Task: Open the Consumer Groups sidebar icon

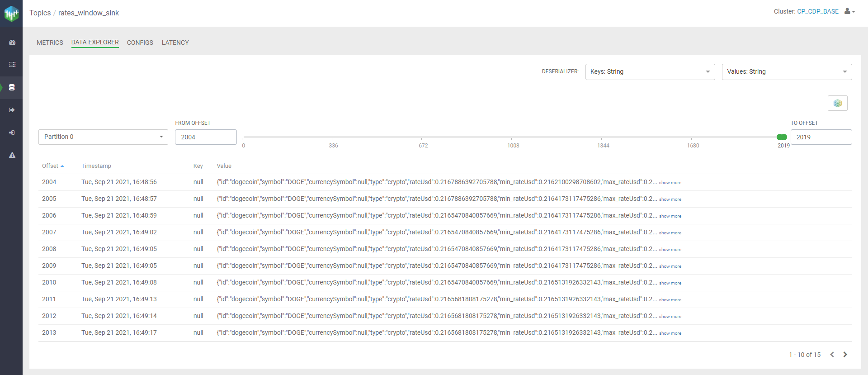Action: point(12,133)
